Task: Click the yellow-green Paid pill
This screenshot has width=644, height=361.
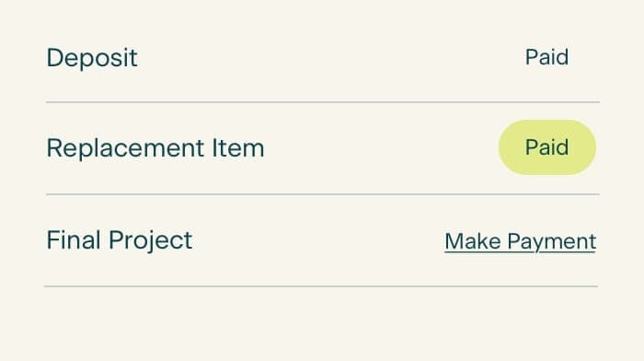Action: 547,147
